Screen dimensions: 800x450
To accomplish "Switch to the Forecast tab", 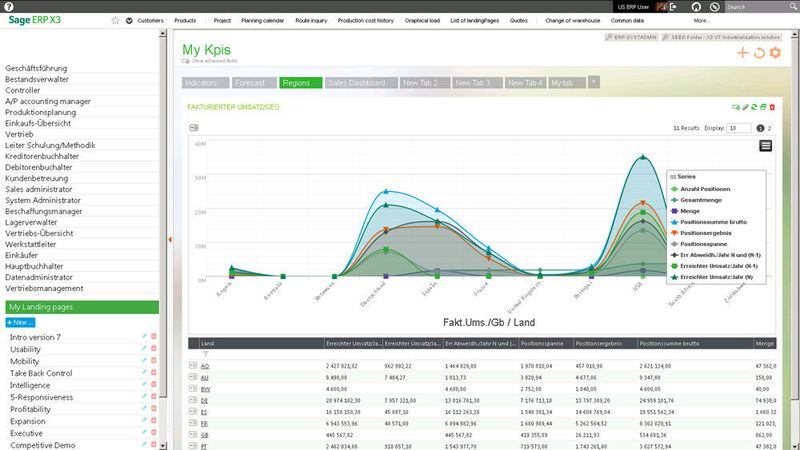I will click(254, 83).
